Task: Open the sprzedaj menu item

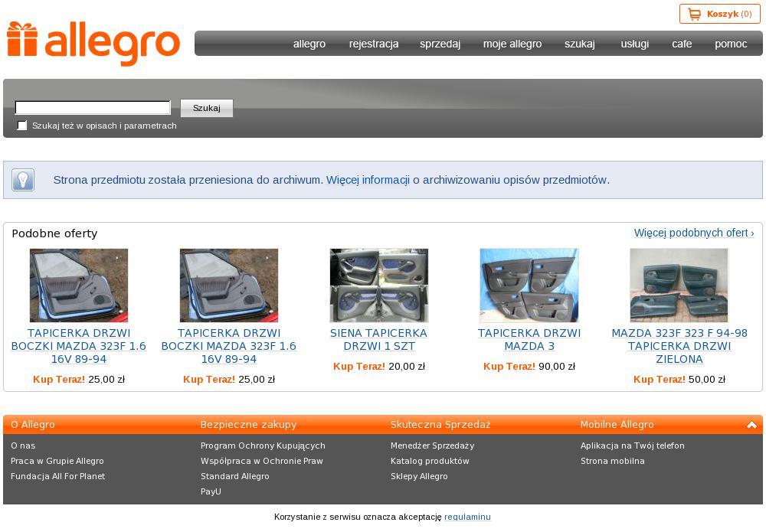Action: click(x=440, y=44)
